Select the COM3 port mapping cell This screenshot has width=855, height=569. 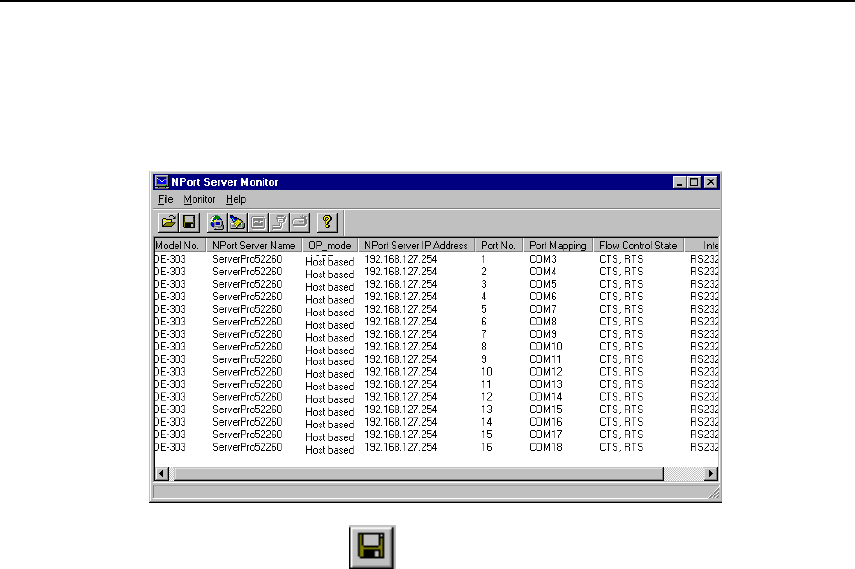pyautogui.click(x=543, y=259)
